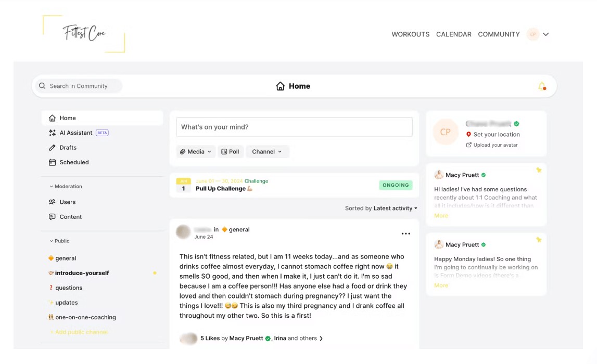Click the Fittest Core logo
The image size is (597, 364).
tap(84, 34)
